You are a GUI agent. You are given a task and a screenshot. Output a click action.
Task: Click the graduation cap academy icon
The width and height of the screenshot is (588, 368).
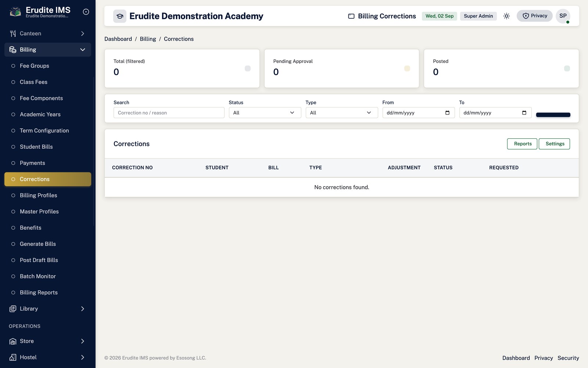pyautogui.click(x=120, y=16)
